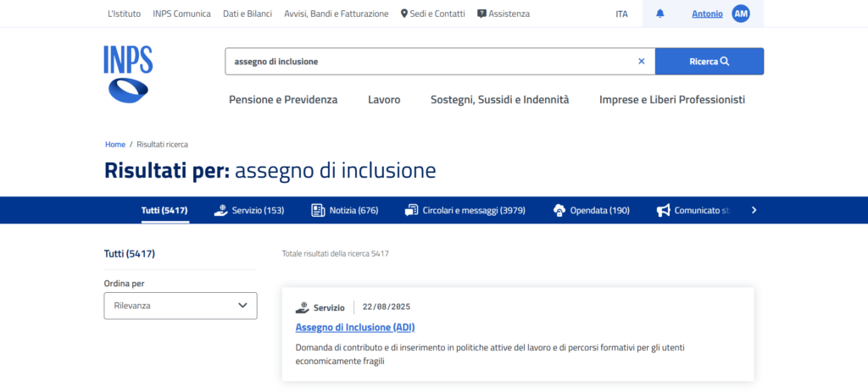Open the ITA language selector

pyautogui.click(x=621, y=14)
